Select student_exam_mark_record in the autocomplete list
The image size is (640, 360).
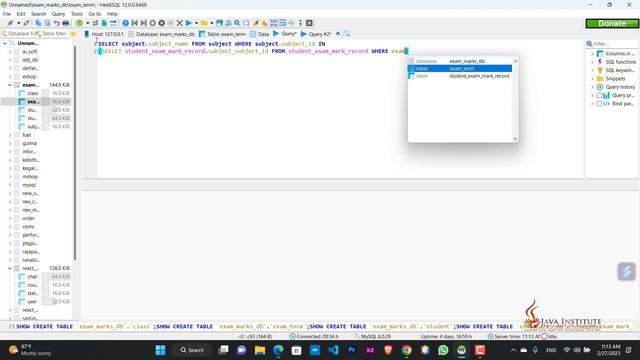(x=460, y=76)
